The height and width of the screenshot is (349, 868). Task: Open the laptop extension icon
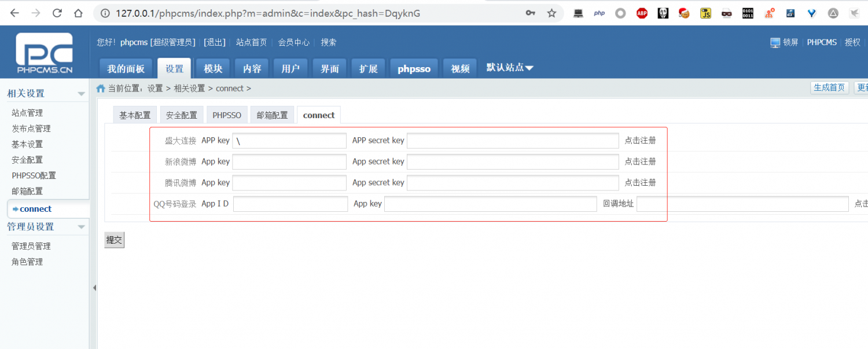pos(578,13)
